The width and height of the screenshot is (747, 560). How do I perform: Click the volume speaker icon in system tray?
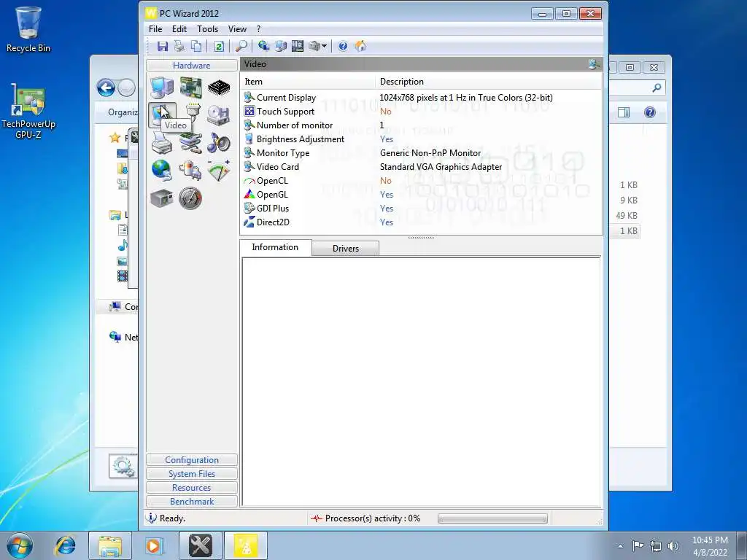(x=673, y=546)
